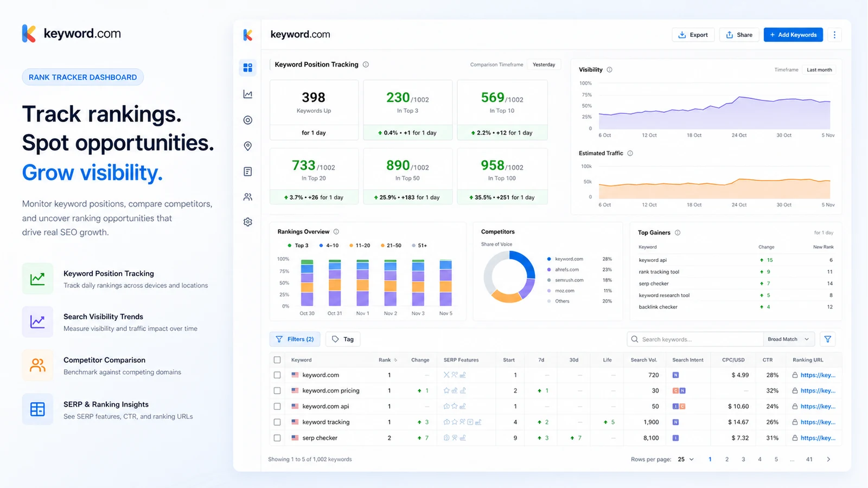Open the Broad Match dropdown
The image size is (868, 488).
click(x=789, y=339)
